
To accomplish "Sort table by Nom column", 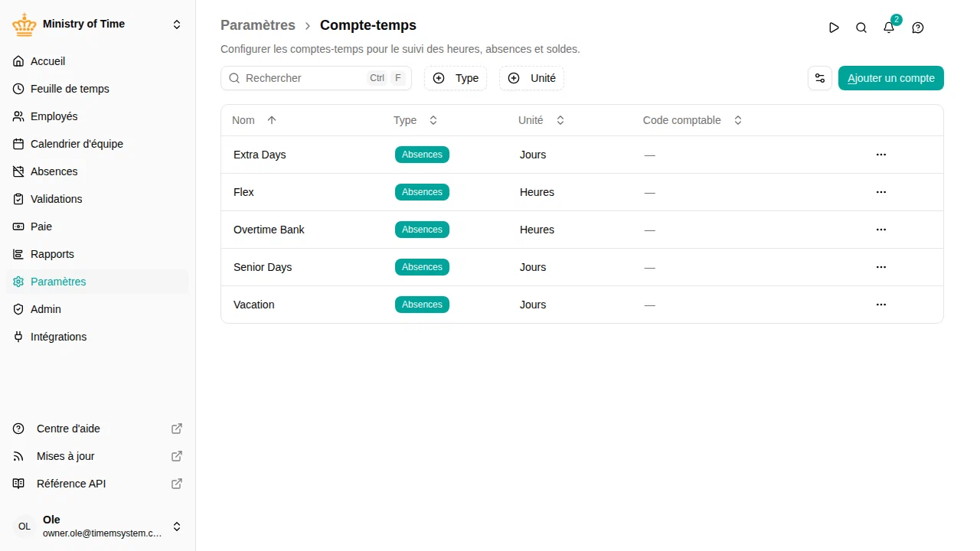I will coord(254,120).
